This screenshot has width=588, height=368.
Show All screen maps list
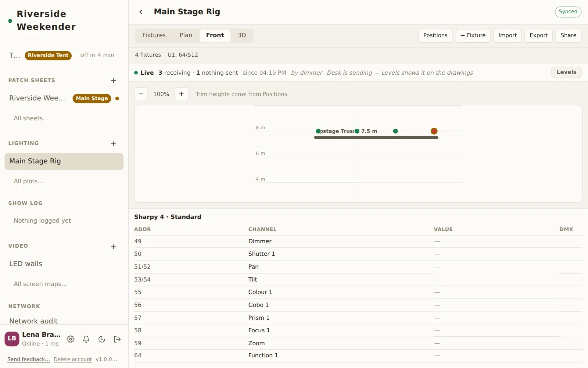(40, 284)
